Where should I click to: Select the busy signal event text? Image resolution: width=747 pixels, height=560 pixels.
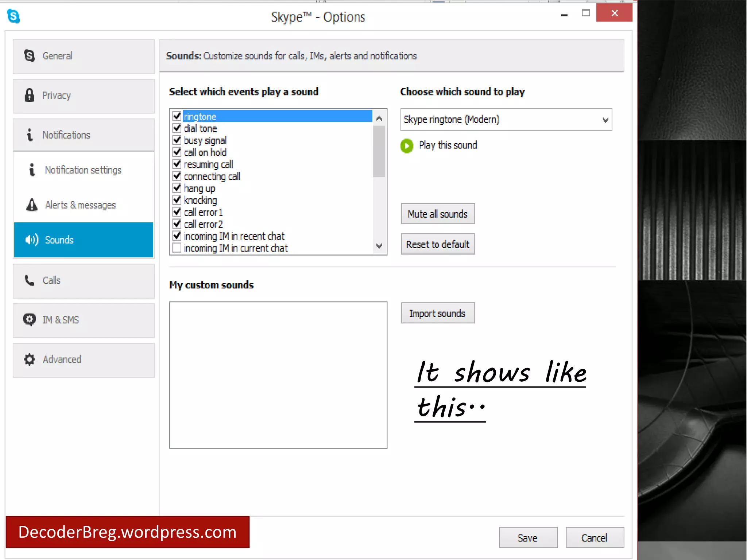coord(205,140)
